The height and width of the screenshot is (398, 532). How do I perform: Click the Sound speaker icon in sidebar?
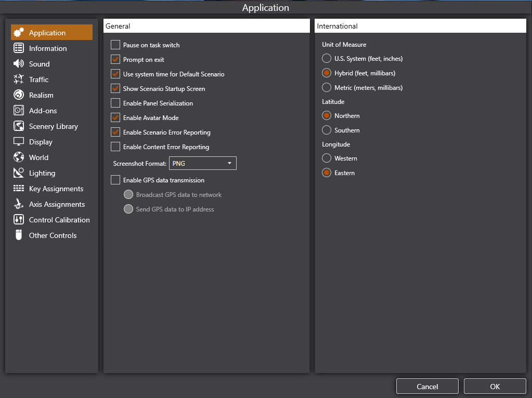19,64
